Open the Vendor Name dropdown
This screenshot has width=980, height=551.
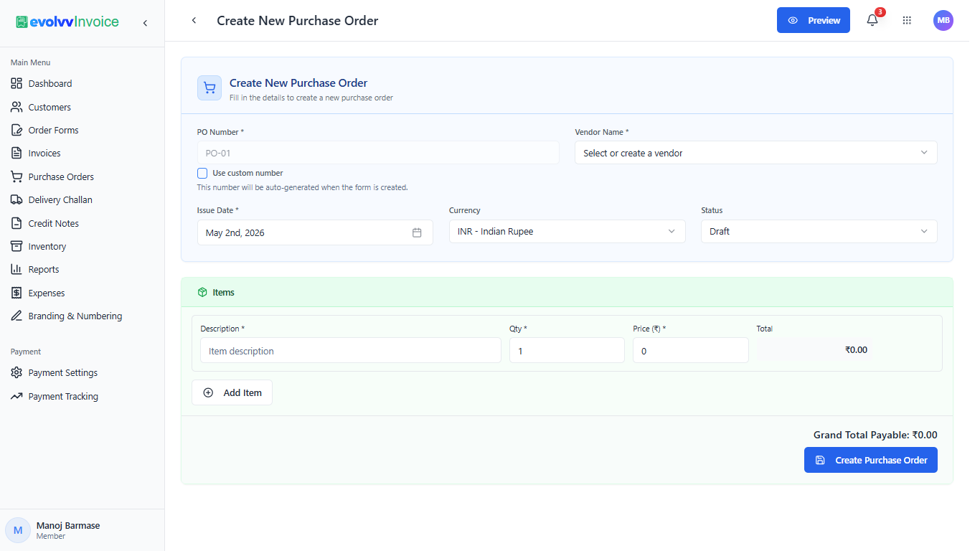click(755, 153)
